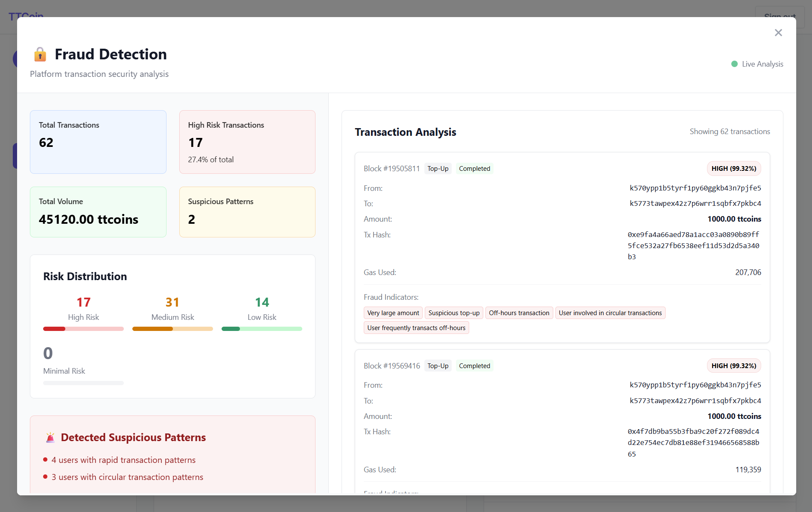The height and width of the screenshot is (512, 812).
Task: Click the '27.4% of total' text
Action: (211, 160)
